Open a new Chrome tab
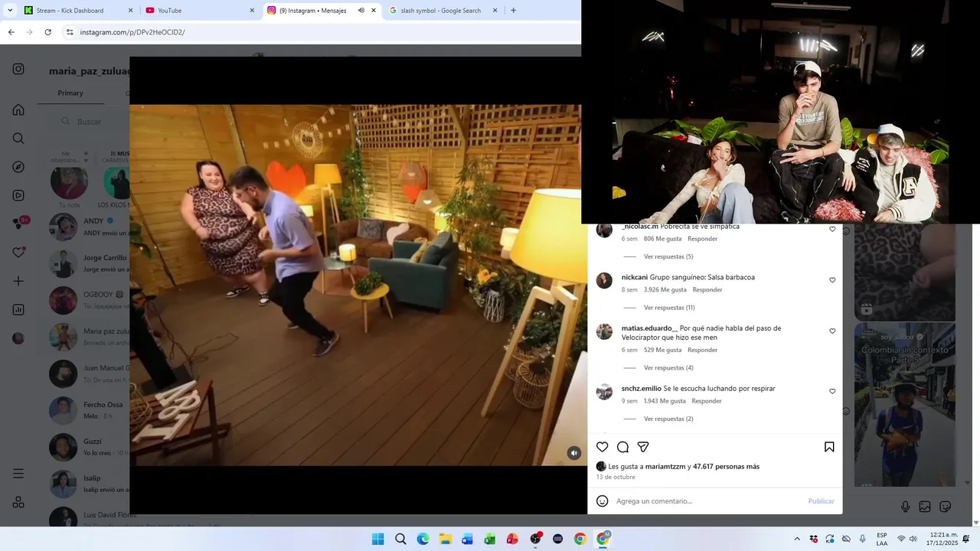This screenshot has height=551, width=980. pos(513,11)
